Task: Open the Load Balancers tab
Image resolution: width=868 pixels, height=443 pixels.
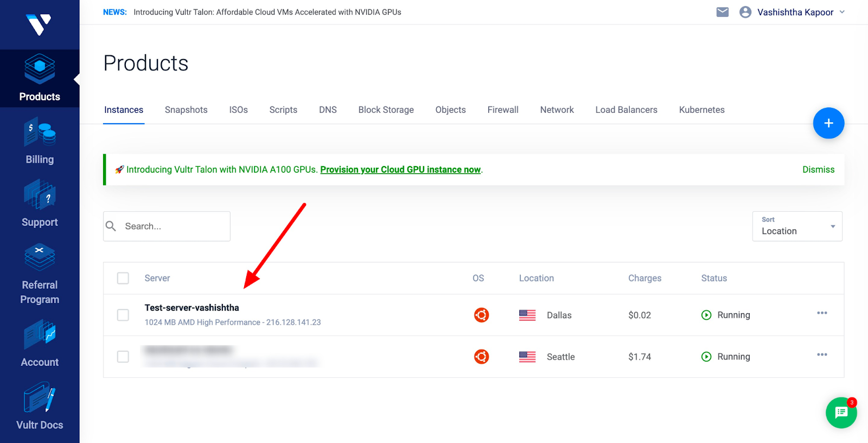Action: click(x=626, y=110)
